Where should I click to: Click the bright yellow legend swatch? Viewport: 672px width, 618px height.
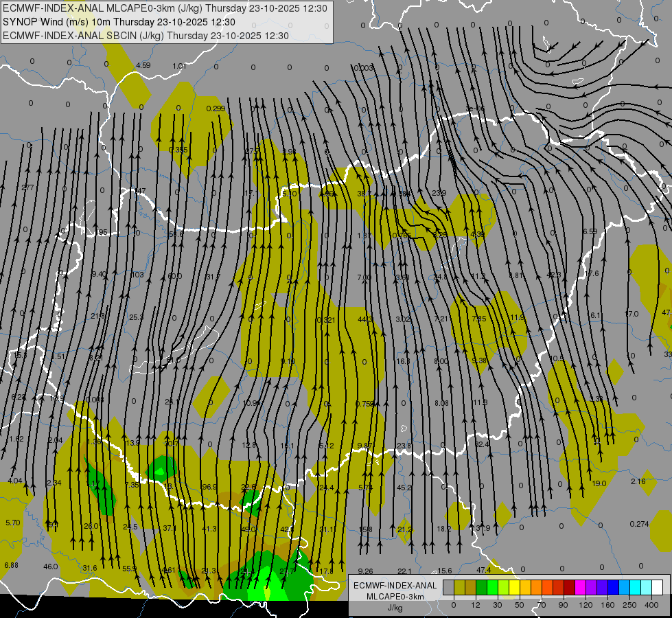(514, 587)
